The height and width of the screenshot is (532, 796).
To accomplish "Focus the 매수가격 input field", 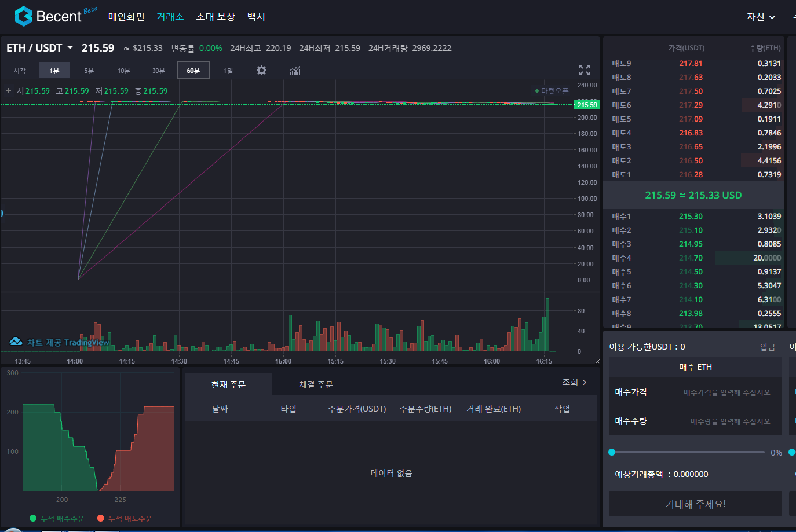I will coord(695,392).
